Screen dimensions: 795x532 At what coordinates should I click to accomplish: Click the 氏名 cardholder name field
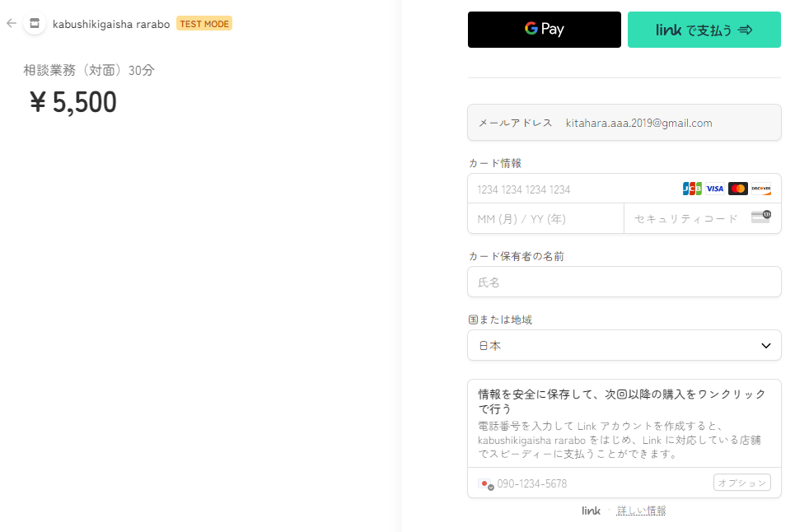point(624,282)
